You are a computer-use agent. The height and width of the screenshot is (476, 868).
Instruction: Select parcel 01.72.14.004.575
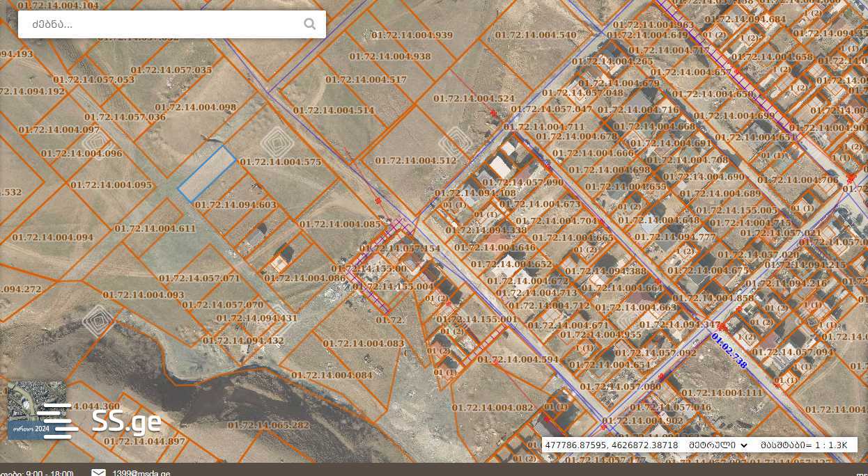coord(281,161)
